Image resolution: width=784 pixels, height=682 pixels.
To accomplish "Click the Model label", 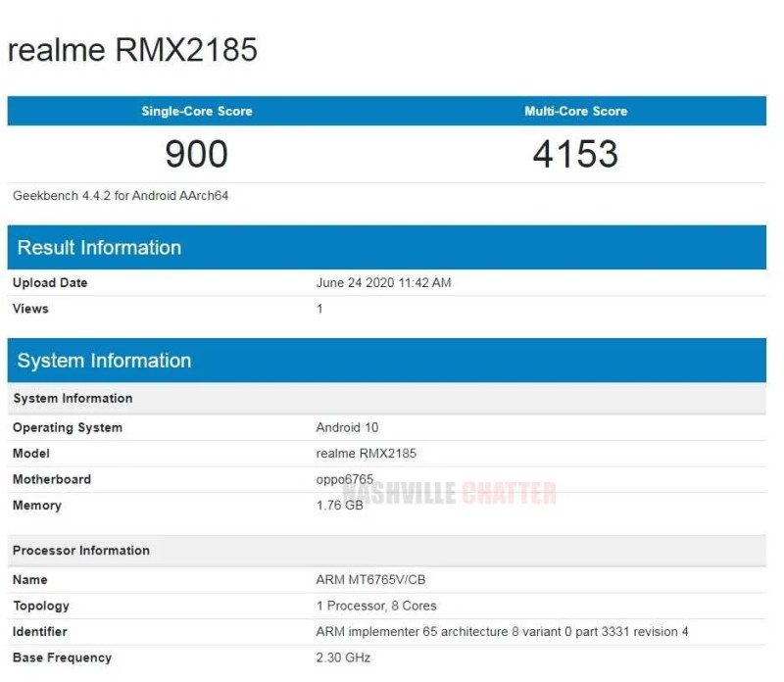I will 31,454.
